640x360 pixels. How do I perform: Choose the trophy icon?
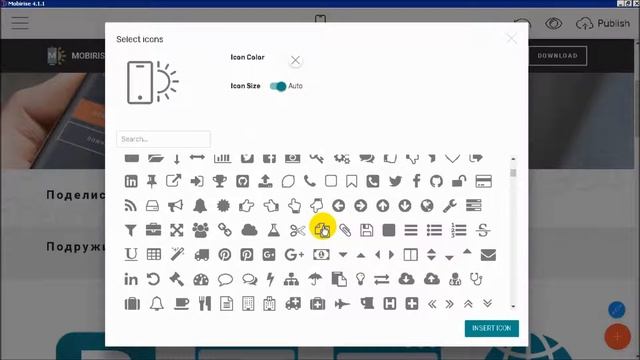coord(220,181)
